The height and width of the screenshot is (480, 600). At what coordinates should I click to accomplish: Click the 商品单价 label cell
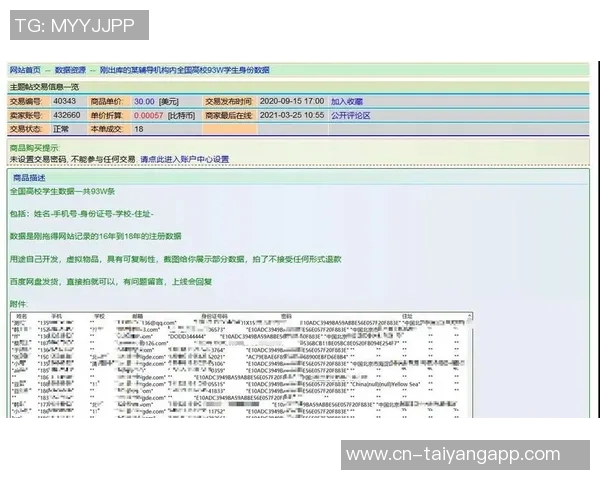[109, 101]
